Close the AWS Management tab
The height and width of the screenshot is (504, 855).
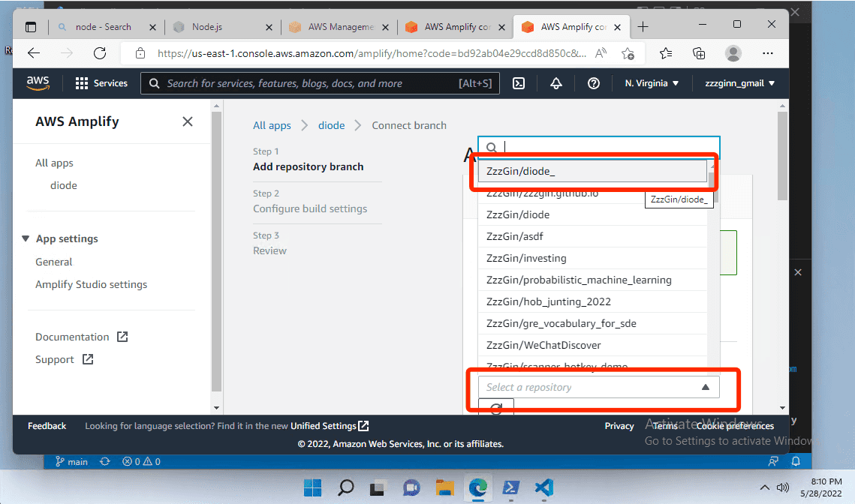[x=386, y=27]
